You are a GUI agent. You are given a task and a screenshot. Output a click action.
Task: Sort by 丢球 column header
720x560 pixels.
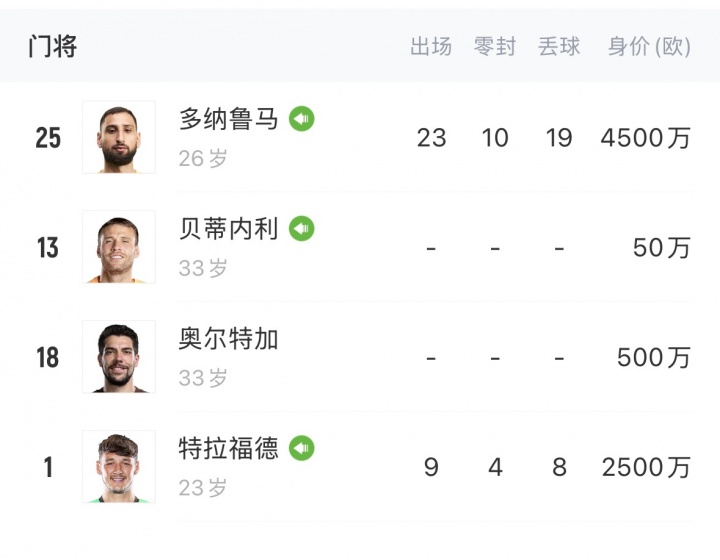tap(559, 47)
